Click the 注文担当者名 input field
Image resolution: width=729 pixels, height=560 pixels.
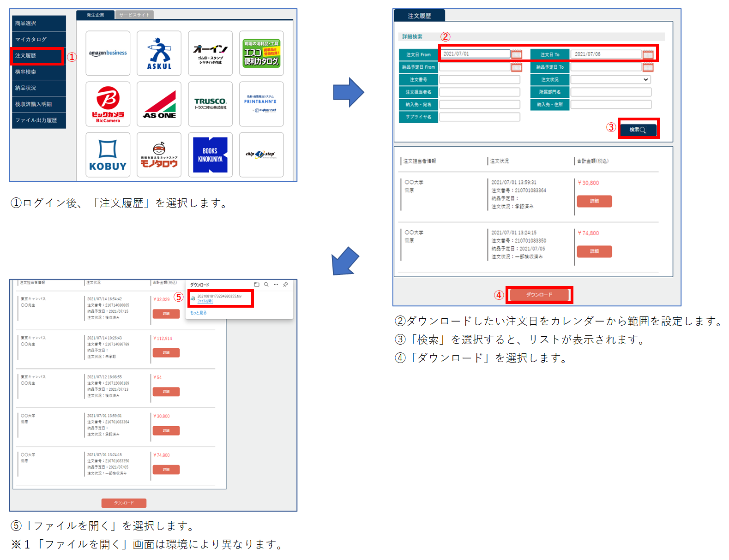480,92
